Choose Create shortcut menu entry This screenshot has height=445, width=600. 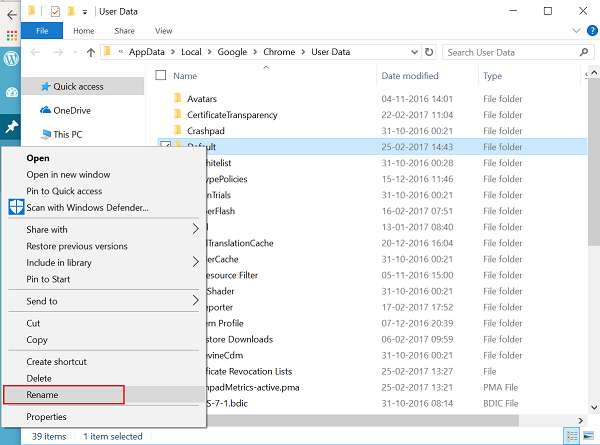pos(56,362)
